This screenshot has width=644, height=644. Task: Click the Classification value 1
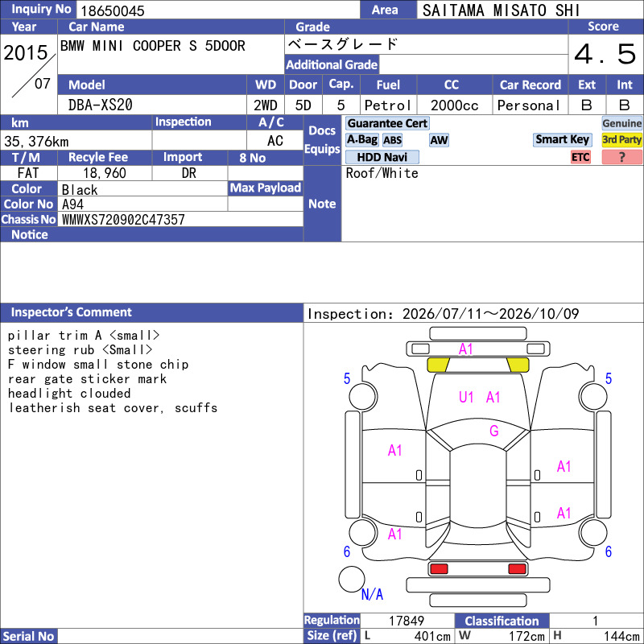[595, 621]
